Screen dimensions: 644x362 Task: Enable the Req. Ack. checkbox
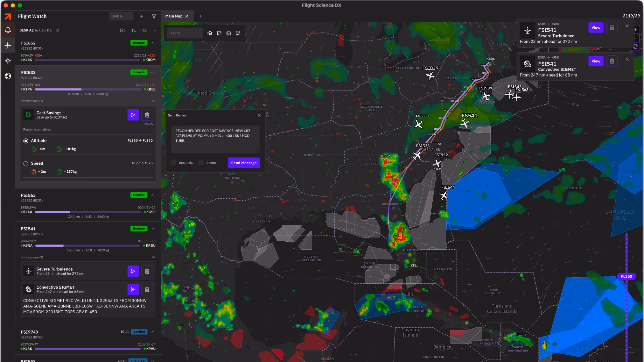pyautogui.click(x=174, y=163)
